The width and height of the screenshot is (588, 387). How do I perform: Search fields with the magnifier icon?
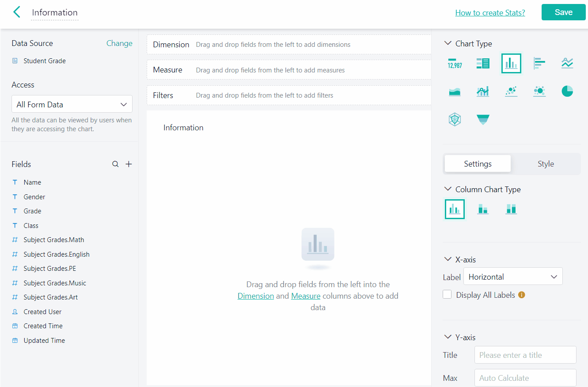coord(115,164)
